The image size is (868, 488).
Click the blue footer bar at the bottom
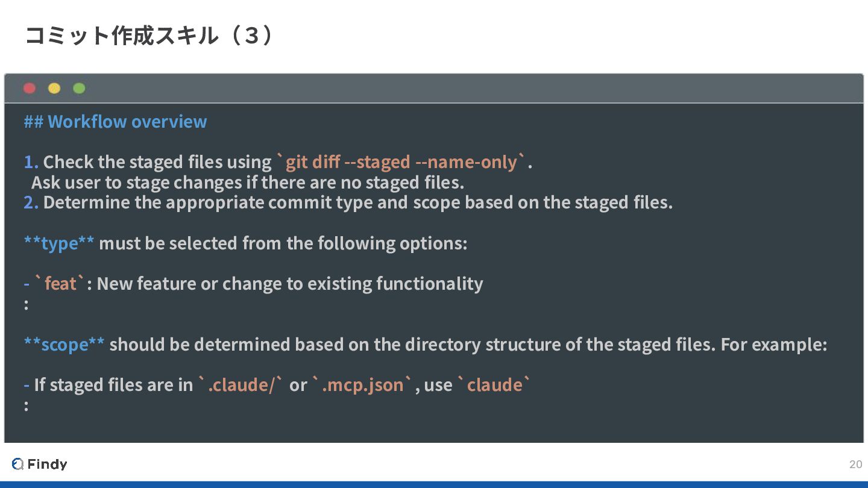tap(434, 484)
